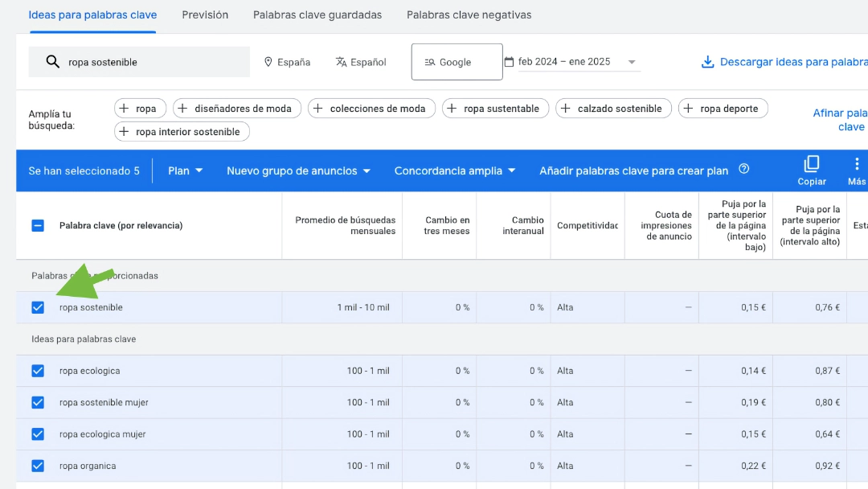
Task: Click the 'ropa sostenible' search field
Action: click(x=140, y=62)
